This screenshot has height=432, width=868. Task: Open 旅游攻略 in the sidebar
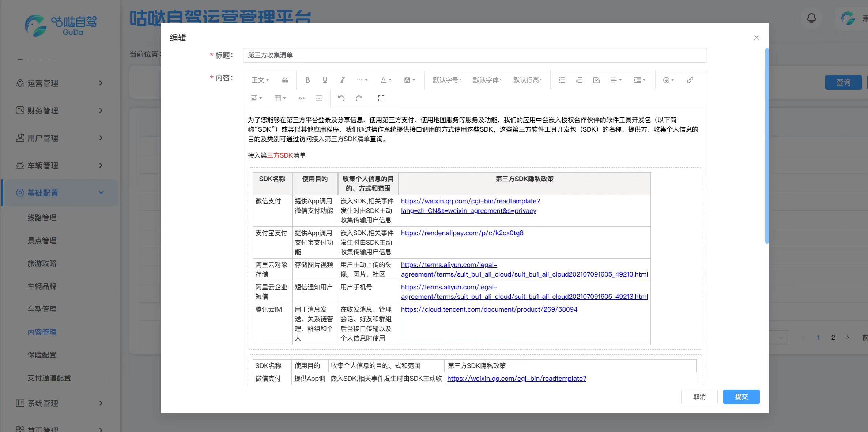(42, 263)
